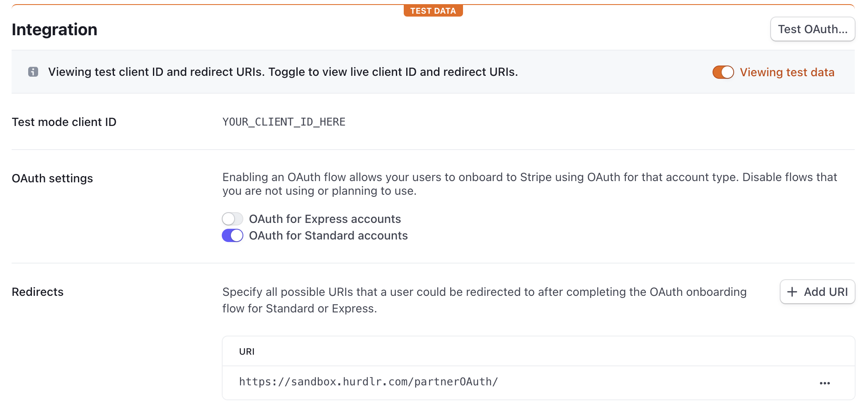Click the Viewing test data label

coord(787,72)
